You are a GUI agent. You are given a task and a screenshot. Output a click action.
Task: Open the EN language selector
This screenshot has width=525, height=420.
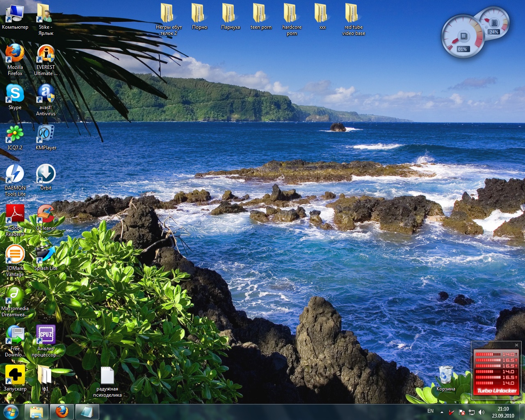430,411
